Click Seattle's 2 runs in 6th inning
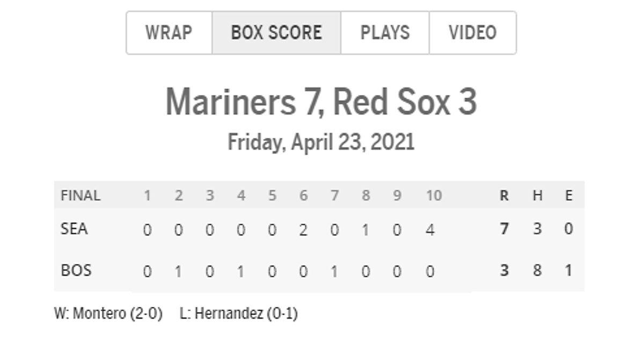 click(303, 230)
